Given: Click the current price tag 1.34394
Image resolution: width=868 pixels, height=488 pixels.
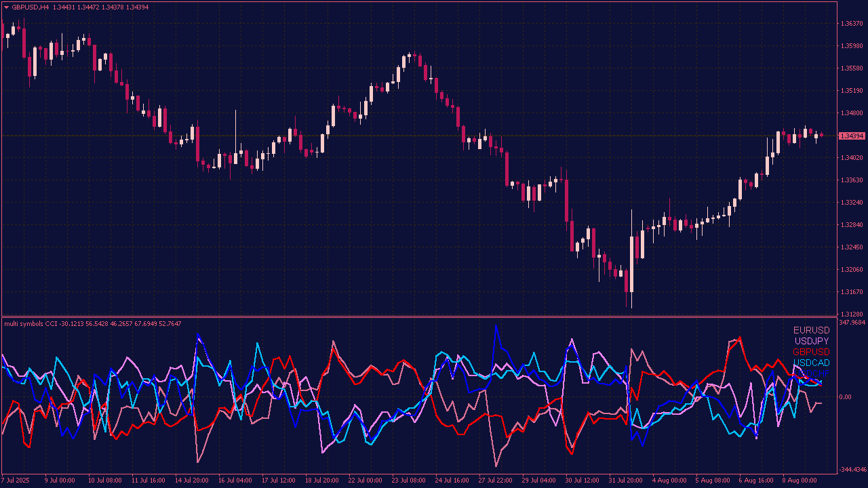Looking at the screenshot, I should click(851, 136).
